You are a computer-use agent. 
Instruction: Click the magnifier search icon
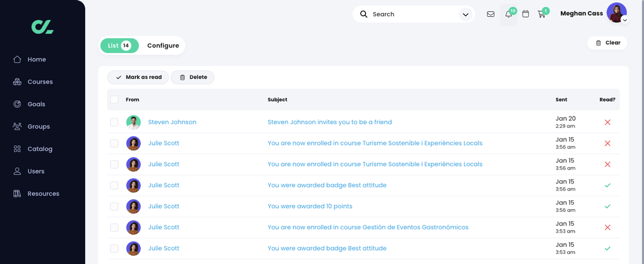363,14
